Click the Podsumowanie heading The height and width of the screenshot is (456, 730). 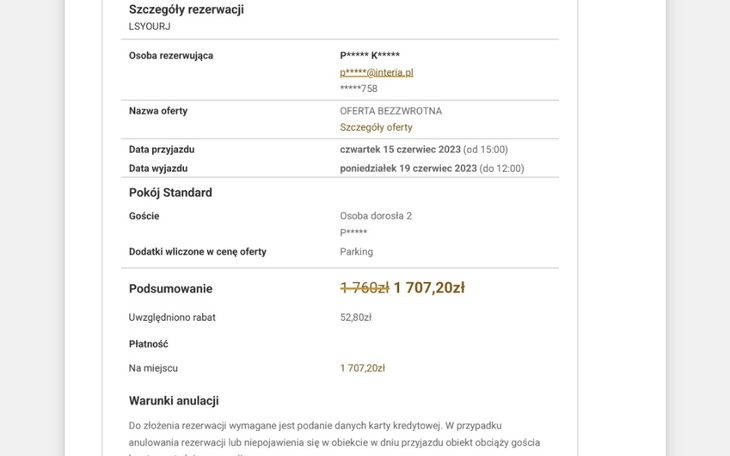[x=171, y=289]
